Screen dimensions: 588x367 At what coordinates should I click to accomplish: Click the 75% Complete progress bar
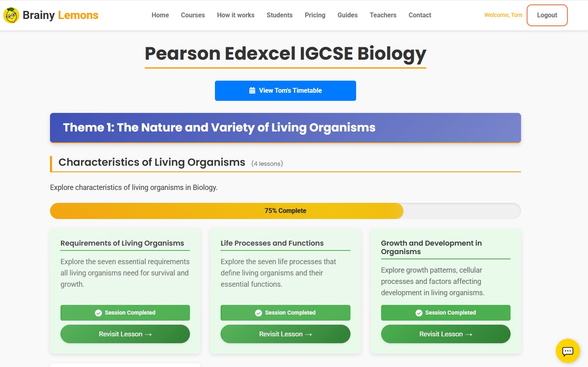point(286,211)
